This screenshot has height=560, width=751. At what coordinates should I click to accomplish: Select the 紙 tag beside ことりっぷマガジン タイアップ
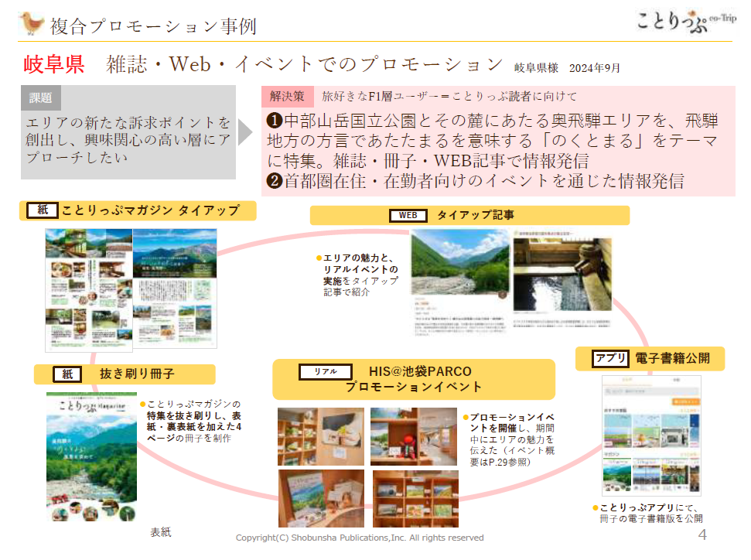click(x=42, y=210)
